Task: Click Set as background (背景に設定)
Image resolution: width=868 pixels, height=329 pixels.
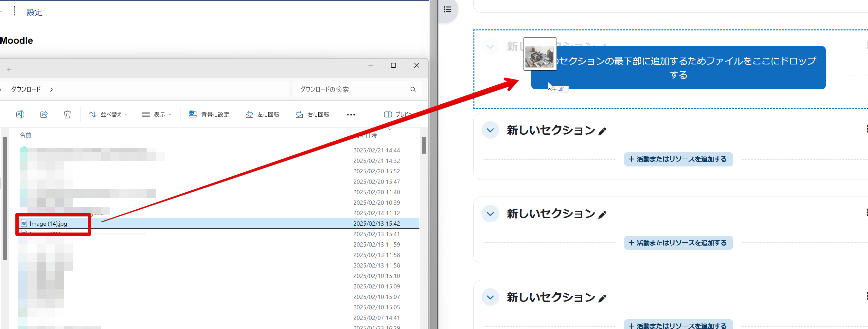Action: point(209,114)
